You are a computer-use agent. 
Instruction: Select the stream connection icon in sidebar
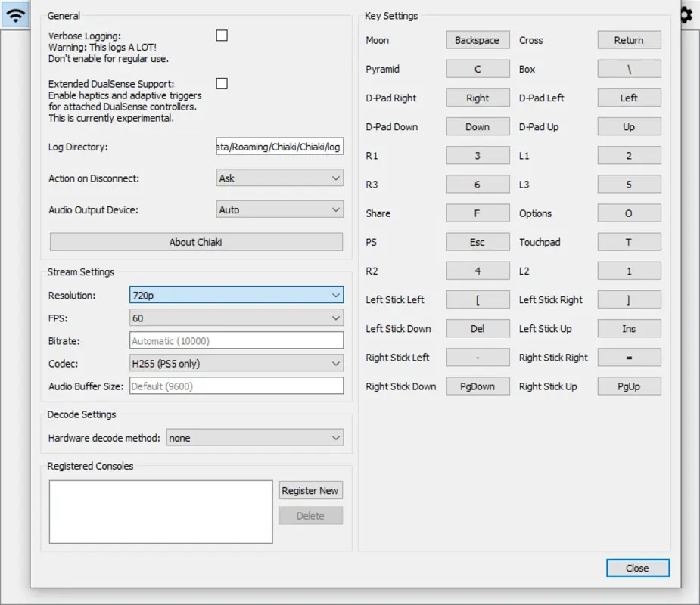15,14
